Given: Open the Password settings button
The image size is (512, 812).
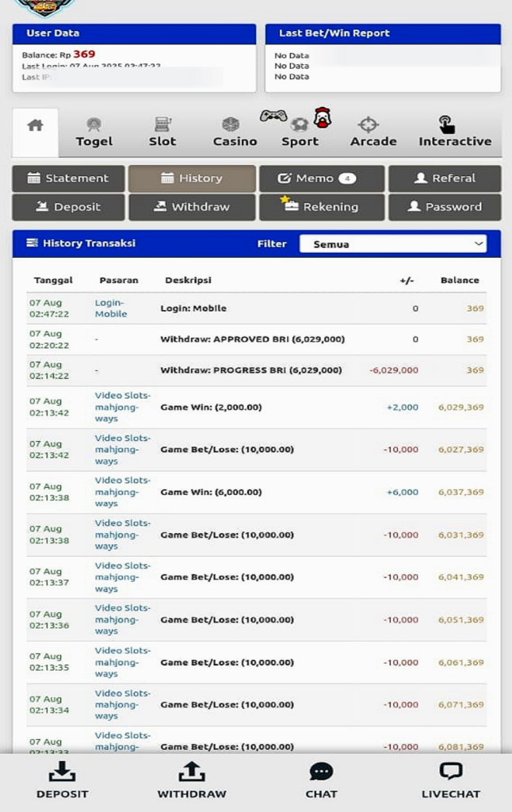Looking at the screenshot, I should pyautogui.click(x=445, y=207).
